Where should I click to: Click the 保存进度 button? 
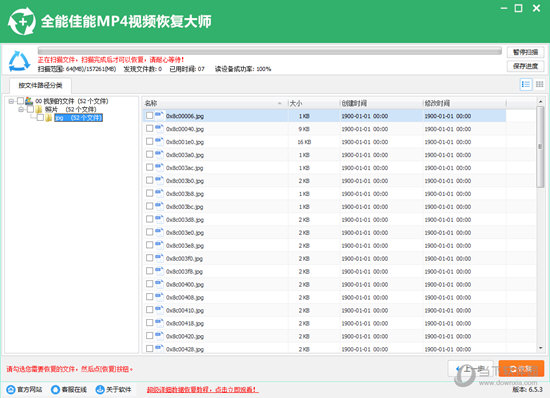525,66
